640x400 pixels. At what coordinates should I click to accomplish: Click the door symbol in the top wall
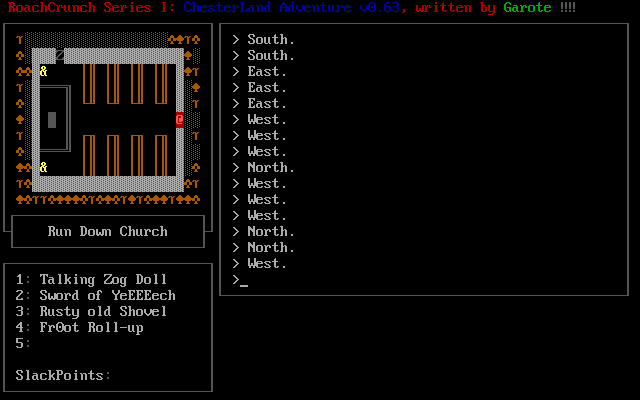point(60,55)
